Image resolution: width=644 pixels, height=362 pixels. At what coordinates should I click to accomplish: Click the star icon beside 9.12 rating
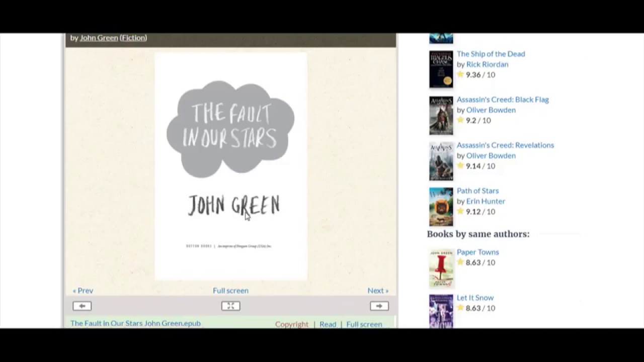(460, 211)
